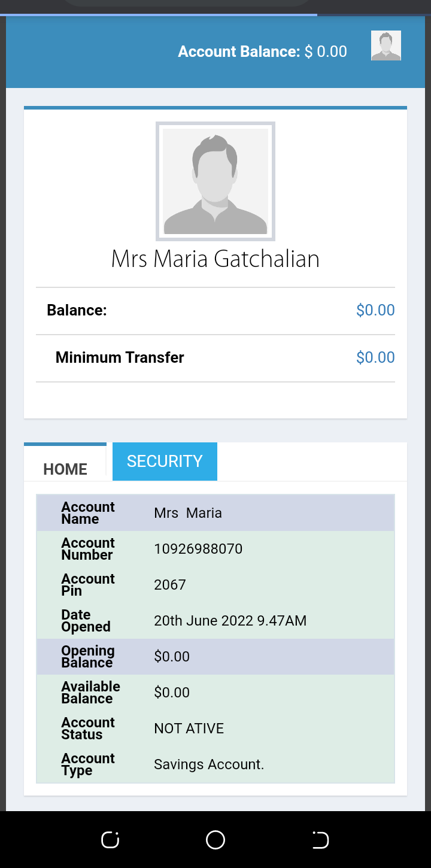The width and height of the screenshot is (431, 868).
Task: Click the Minimum Transfer $0.00 value
Action: 375,357
